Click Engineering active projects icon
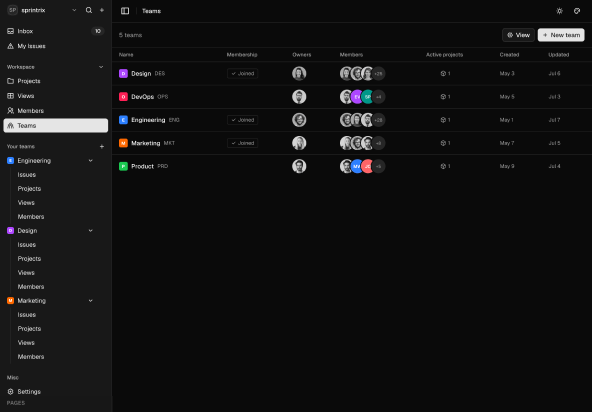 443,120
